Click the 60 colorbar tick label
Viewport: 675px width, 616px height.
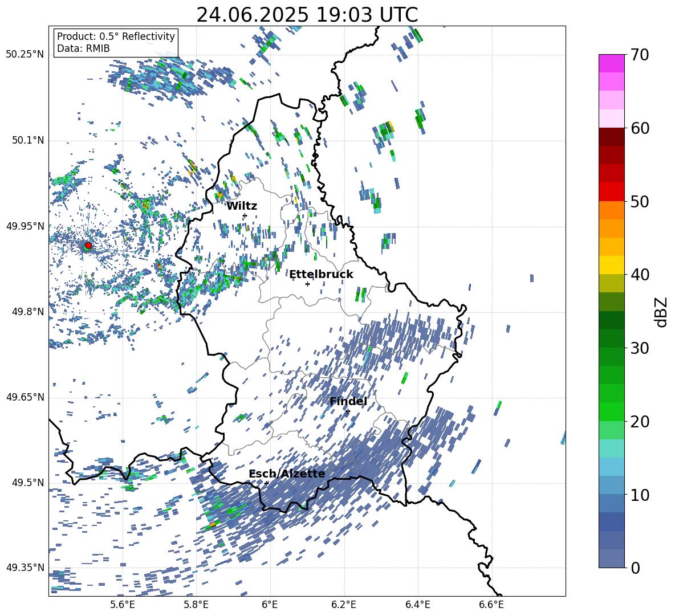pyautogui.click(x=640, y=128)
